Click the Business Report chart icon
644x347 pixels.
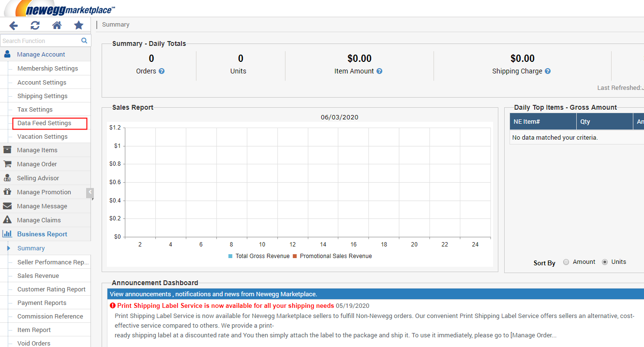(x=7, y=234)
